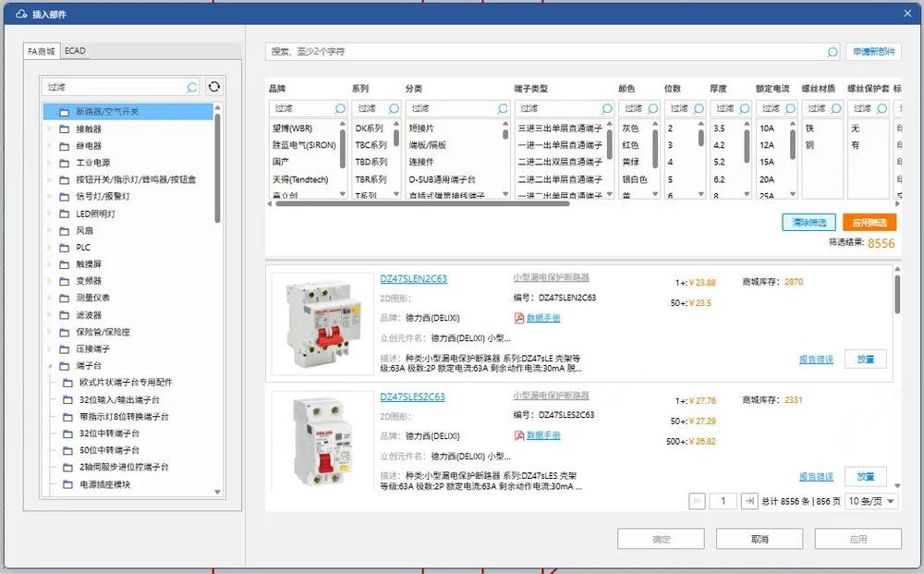
Task: Open the DZ47SLES2C63 product link
Action: (x=412, y=397)
